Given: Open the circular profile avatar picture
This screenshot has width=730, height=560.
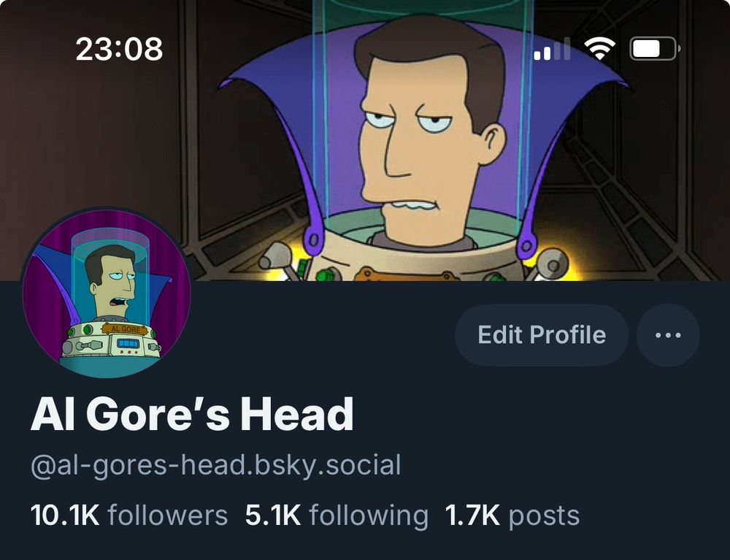Looking at the screenshot, I should pyautogui.click(x=107, y=292).
